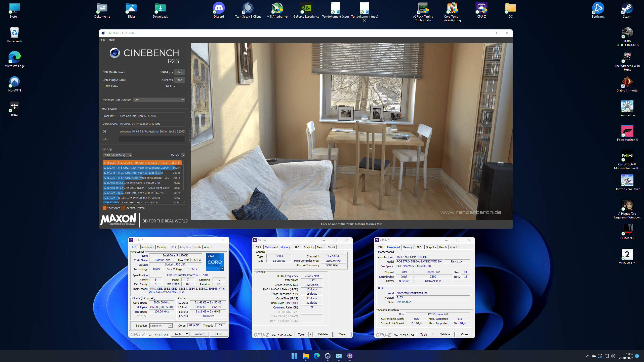Open Cinebench Help menu
This screenshot has height=362, width=644.
coord(112,40)
